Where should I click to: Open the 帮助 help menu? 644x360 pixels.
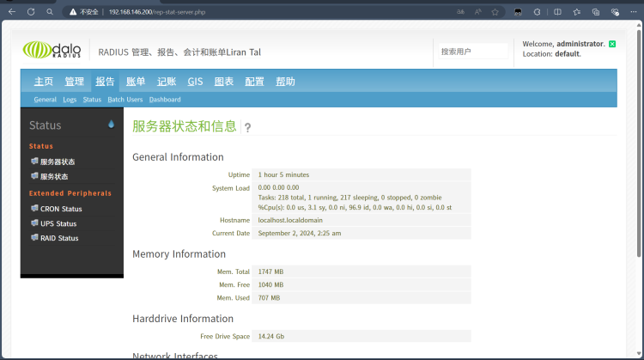pos(285,82)
